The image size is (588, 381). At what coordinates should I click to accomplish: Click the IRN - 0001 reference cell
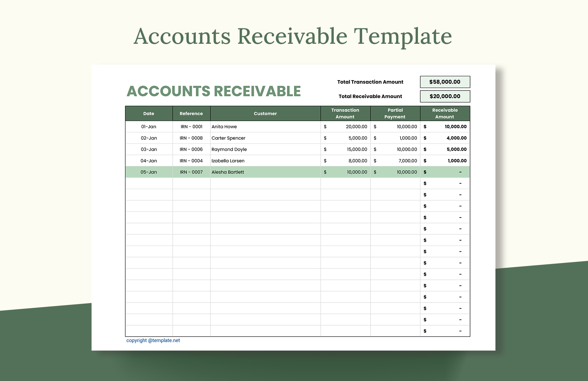pyautogui.click(x=191, y=126)
